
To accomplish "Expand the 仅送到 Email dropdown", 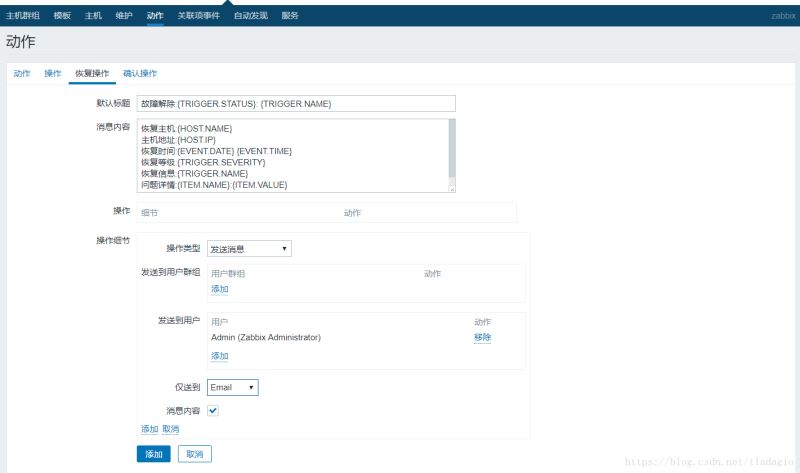I will point(233,387).
